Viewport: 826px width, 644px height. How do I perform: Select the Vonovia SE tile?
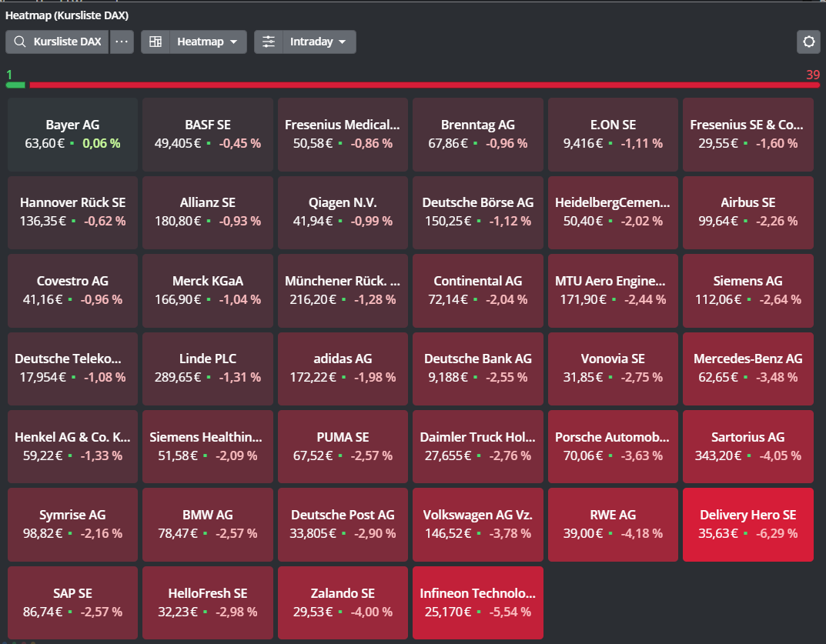coord(614,369)
